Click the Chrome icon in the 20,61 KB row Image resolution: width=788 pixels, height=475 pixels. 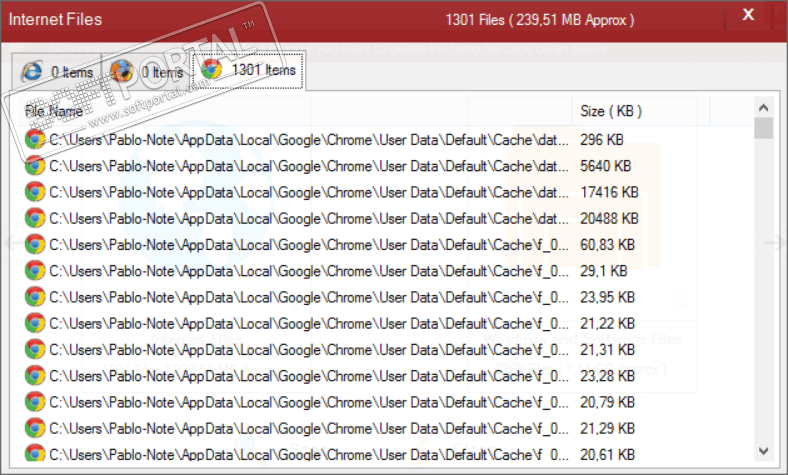35,453
